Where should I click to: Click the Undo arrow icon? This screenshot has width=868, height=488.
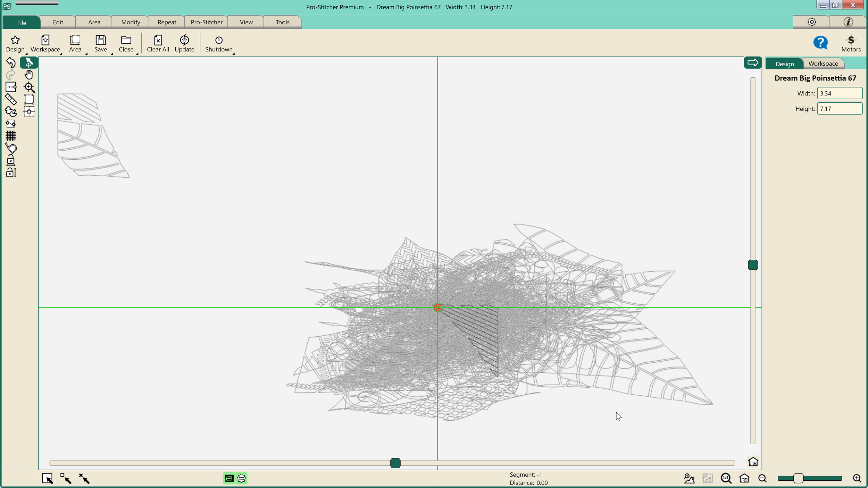point(11,62)
